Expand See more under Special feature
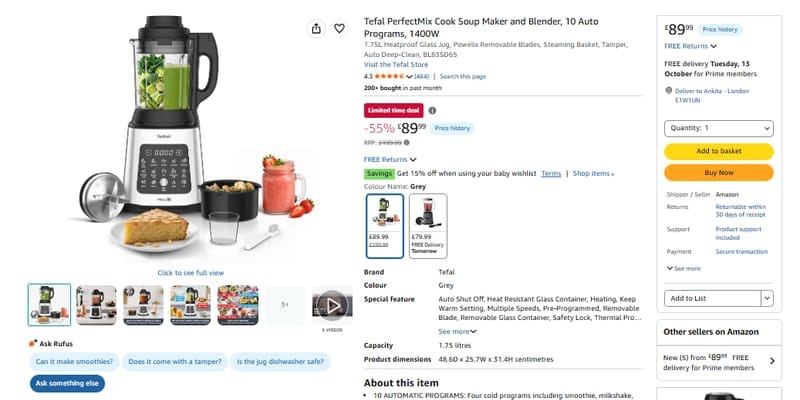 click(x=457, y=332)
